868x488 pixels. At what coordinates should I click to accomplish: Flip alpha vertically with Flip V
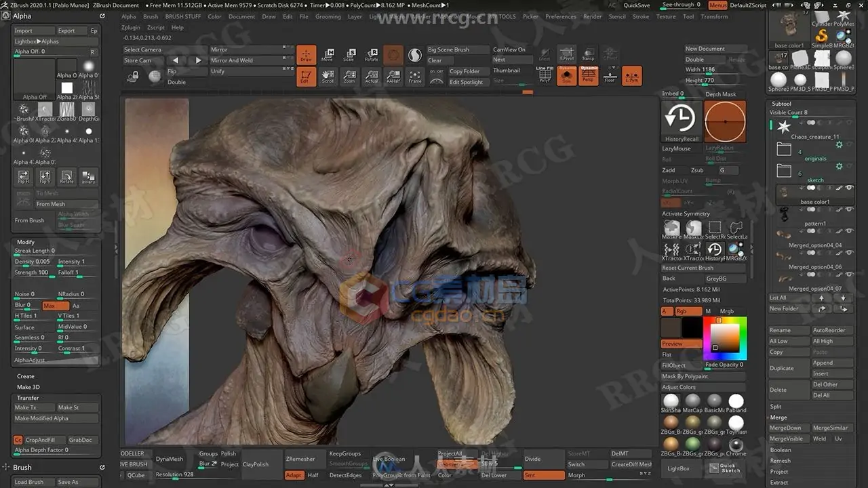pos(45,177)
